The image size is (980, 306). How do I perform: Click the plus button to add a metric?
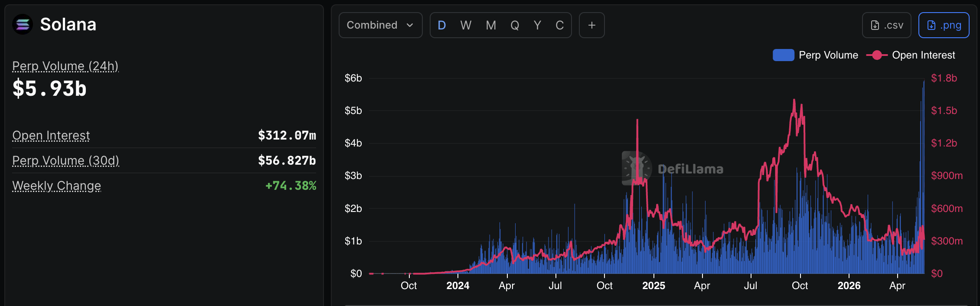tap(592, 25)
